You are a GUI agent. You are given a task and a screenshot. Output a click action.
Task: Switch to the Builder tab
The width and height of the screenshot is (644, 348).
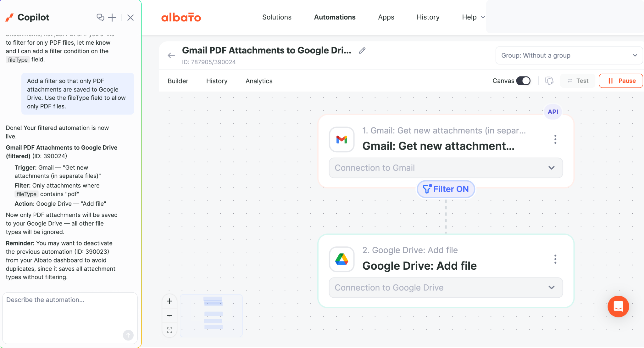(178, 81)
